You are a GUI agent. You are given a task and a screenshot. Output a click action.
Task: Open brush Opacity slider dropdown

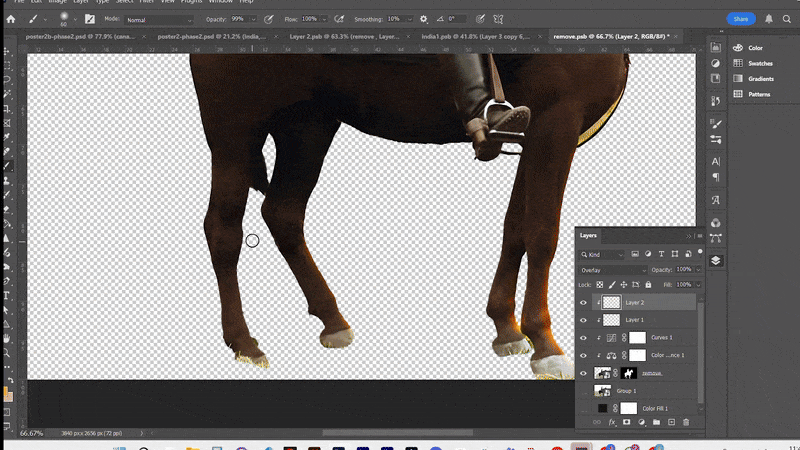coord(253,19)
